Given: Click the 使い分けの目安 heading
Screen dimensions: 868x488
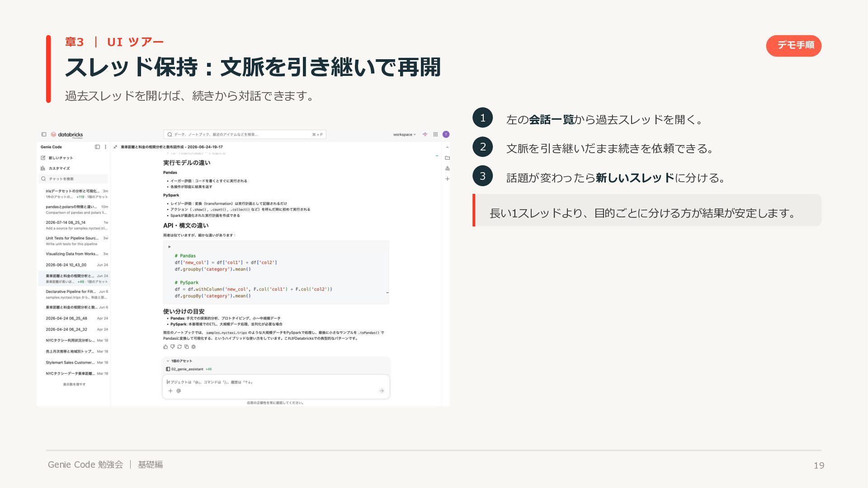Looking at the screenshot, I should pyautogui.click(x=184, y=311).
